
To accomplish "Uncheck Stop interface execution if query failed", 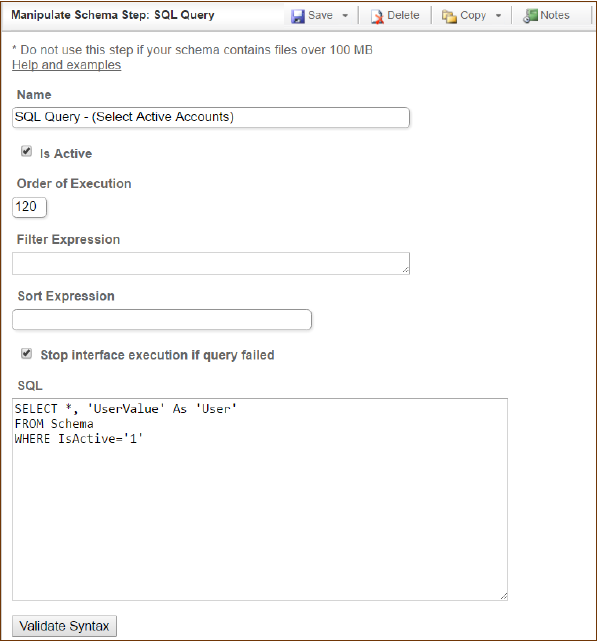I will (x=27, y=353).
